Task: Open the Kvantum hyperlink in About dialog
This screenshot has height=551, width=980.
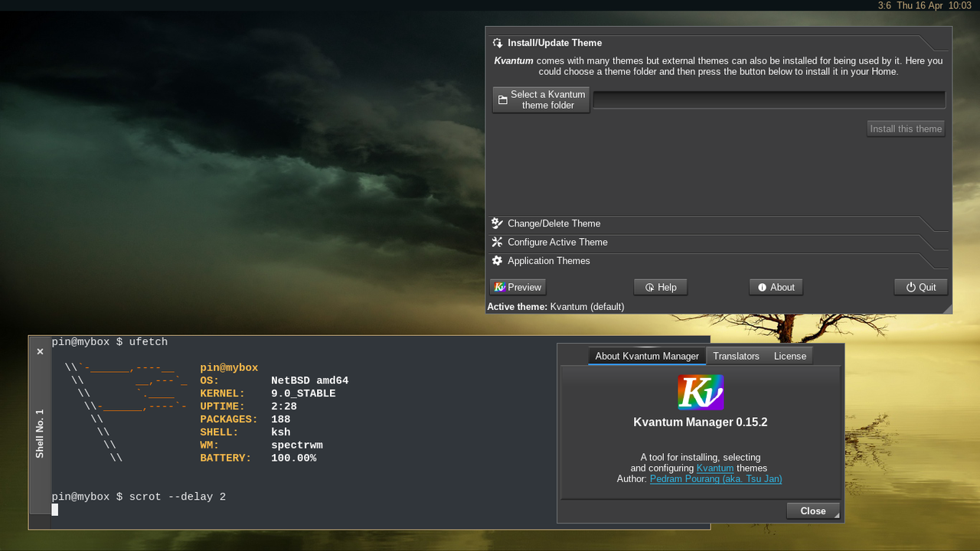Action: pyautogui.click(x=715, y=468)
